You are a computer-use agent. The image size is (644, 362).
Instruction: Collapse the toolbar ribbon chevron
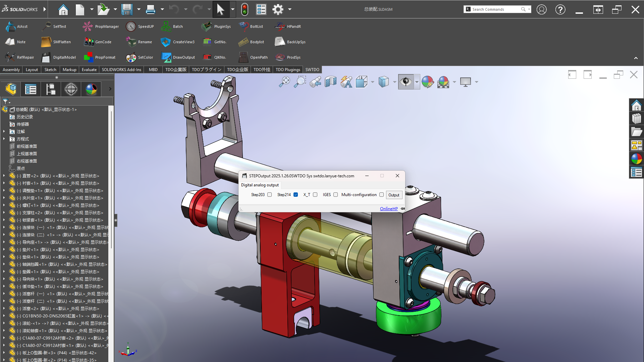[x=636, y=58]
